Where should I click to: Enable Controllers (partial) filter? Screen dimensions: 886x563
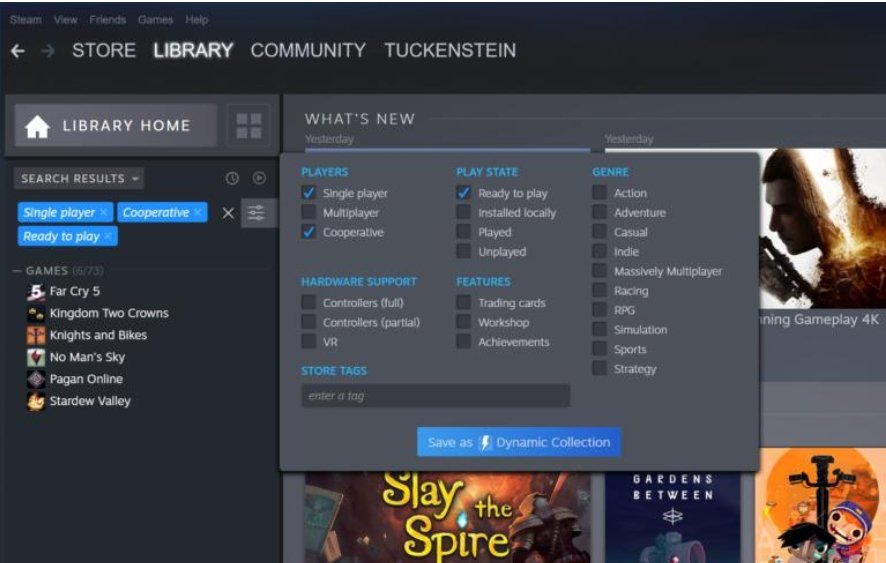pos(309,322)
